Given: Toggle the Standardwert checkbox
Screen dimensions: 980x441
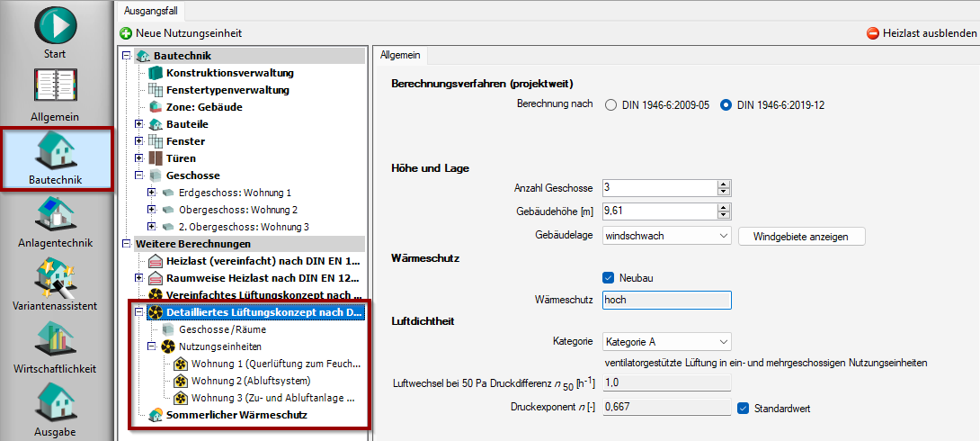Looking at the screenshot, I should click(x=743, y=408).
